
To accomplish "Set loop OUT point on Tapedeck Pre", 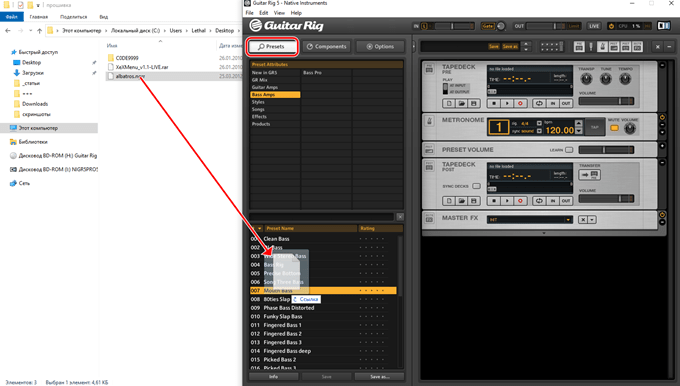I will pos(566,104).
